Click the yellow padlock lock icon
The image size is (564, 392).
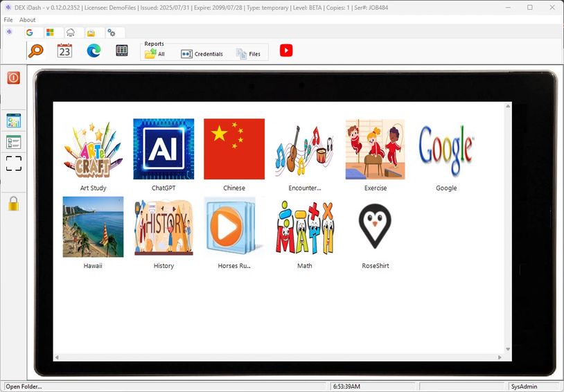coord(13,204)
